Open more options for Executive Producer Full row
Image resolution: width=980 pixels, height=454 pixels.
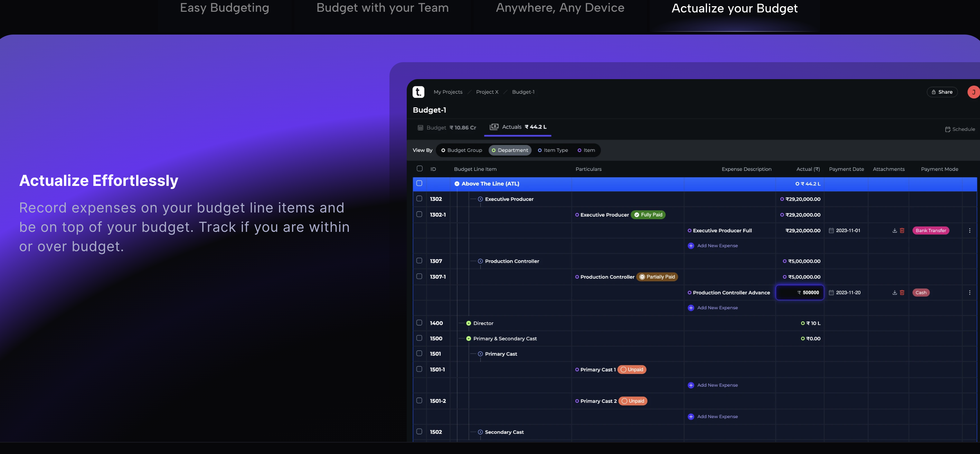pos(970,230)
